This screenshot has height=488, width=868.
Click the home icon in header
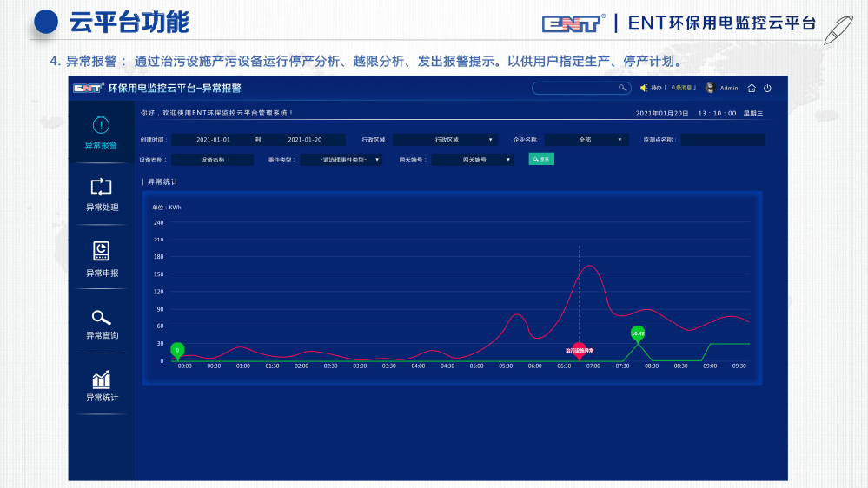pos(752,88)
